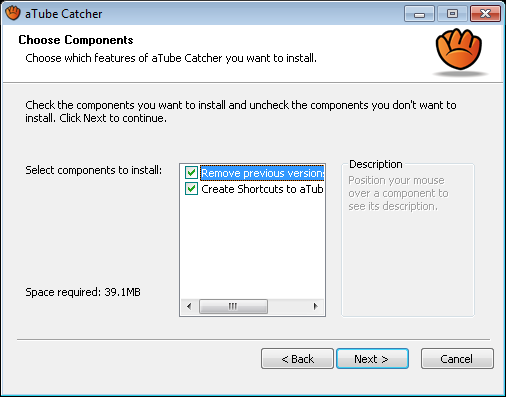This screenshot has width=506, height=397.
Task: Click the right arrow of the horizontal scrollbar
Action: tap(315, 306)
